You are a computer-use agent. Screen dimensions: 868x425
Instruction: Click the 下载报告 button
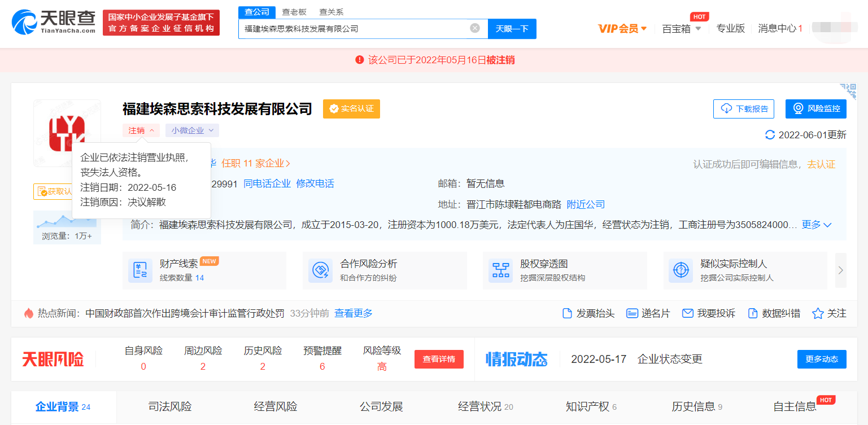[x=743, y=109]
